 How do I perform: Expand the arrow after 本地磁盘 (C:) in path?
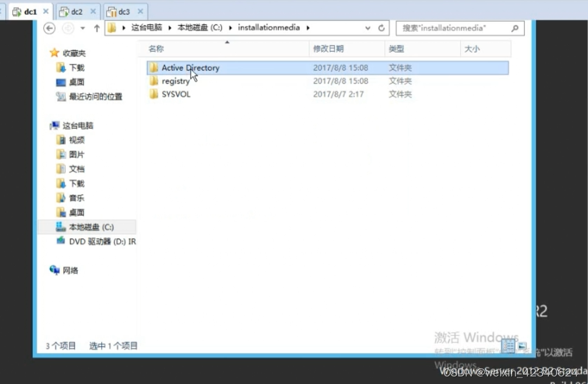pyautogui.click(x=230, y=28)
